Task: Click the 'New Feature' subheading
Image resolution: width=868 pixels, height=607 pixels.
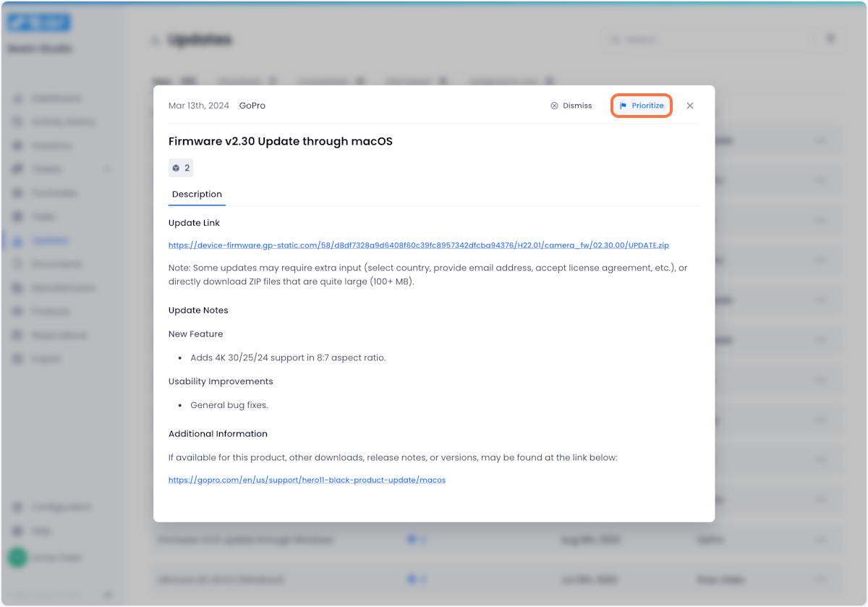Action: click(x=196, y=334)
